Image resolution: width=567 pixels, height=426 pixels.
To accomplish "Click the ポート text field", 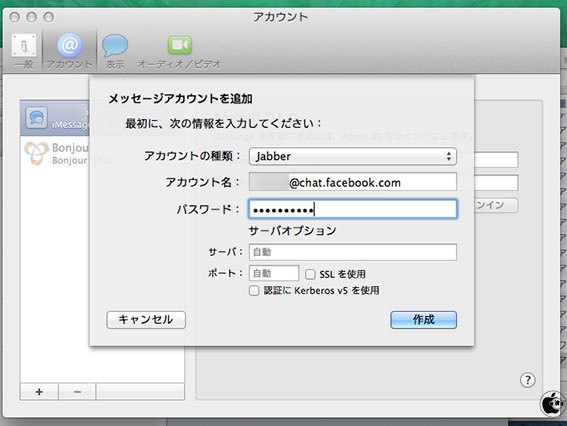I will coord(274,273).
